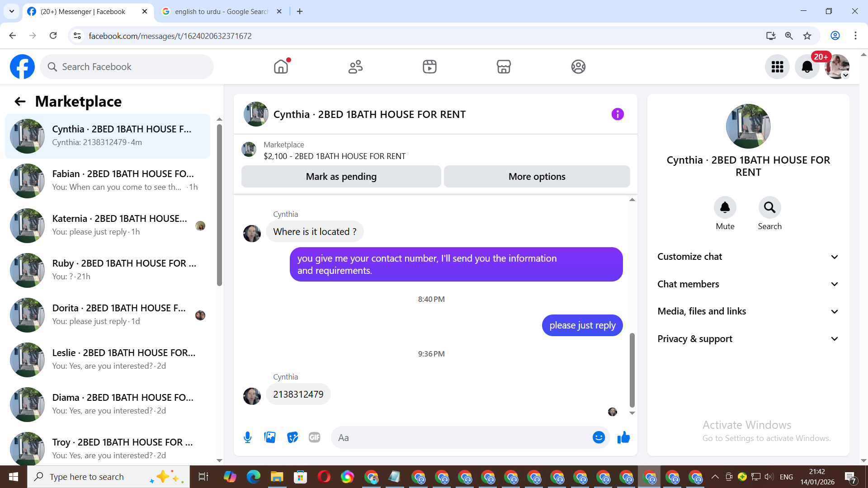The image size is (868, 488).
Task: Bookmark this page with star icon
Action: pos(807,36)
